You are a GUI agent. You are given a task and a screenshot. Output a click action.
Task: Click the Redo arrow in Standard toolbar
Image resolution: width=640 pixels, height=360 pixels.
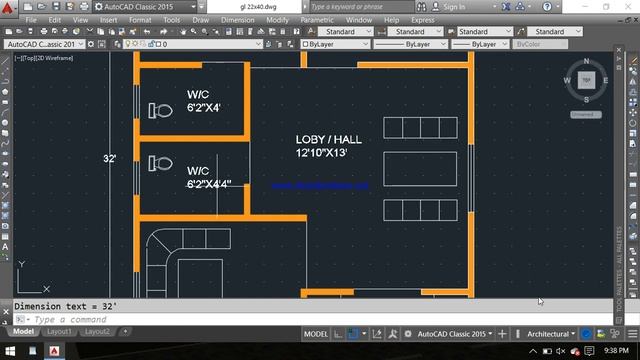tap(163, 32)
